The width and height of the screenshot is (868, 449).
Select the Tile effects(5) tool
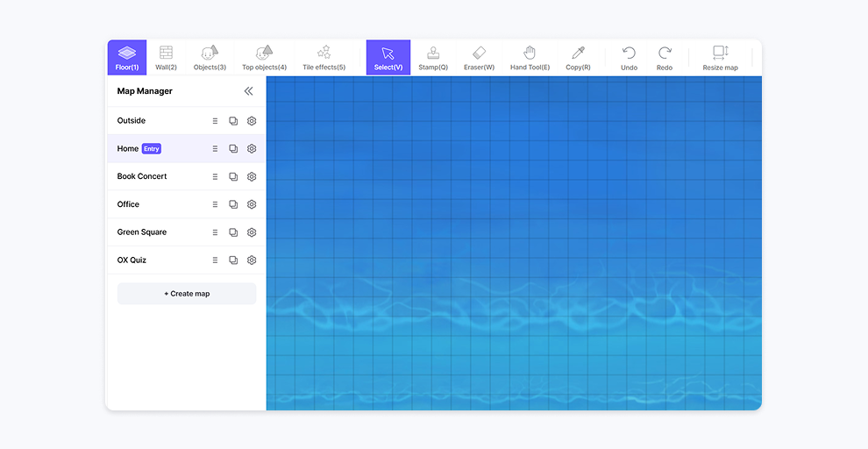[x=324, y=58]
